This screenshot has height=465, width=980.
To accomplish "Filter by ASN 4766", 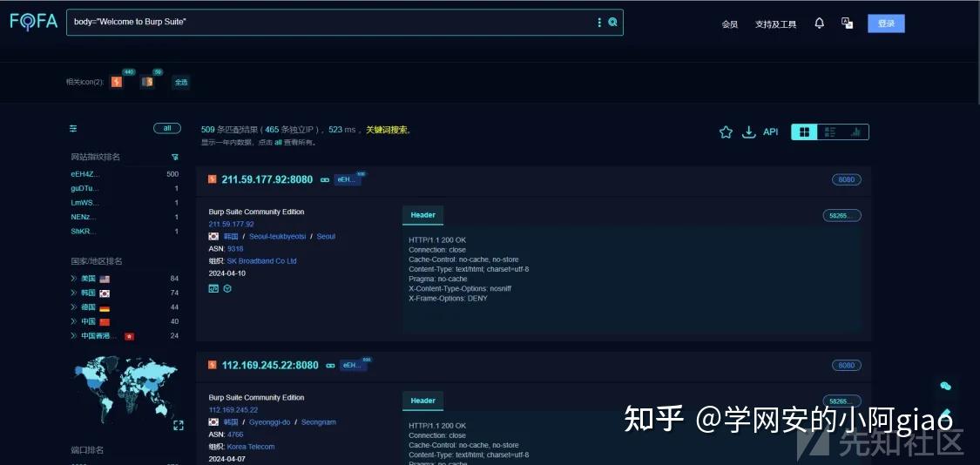I will pyautogui.click(x=235, y=435).
